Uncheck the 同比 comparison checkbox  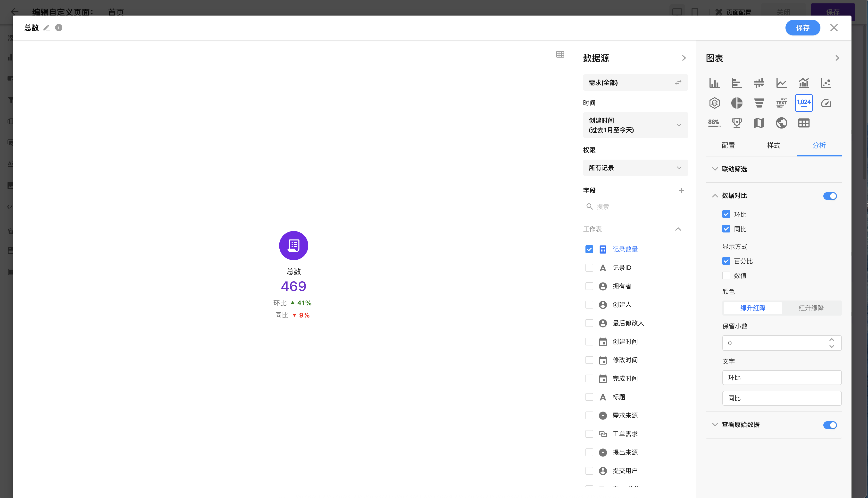tap(726, 229)
